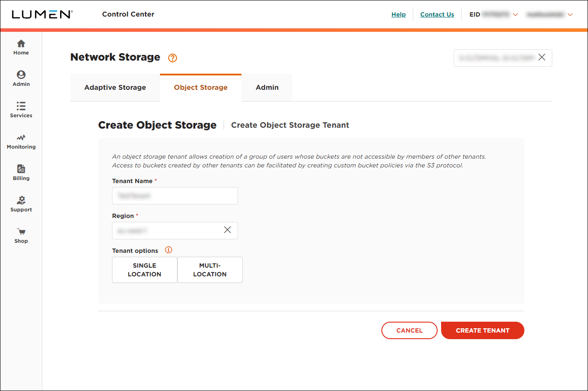The width and height of the screenshot is (588, 391).
Task: Open Support in the sidebar
Action: pos(21,204)
